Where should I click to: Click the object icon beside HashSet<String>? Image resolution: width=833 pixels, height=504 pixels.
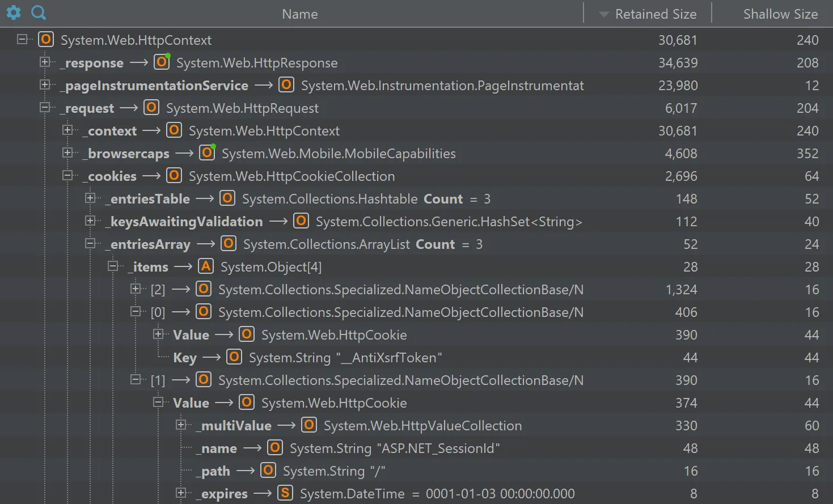(301, 221)
